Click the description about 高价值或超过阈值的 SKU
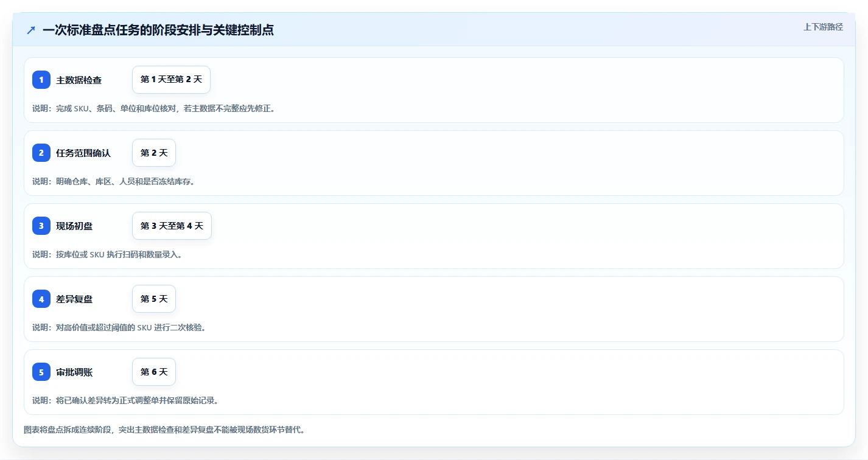 point(119,327)
